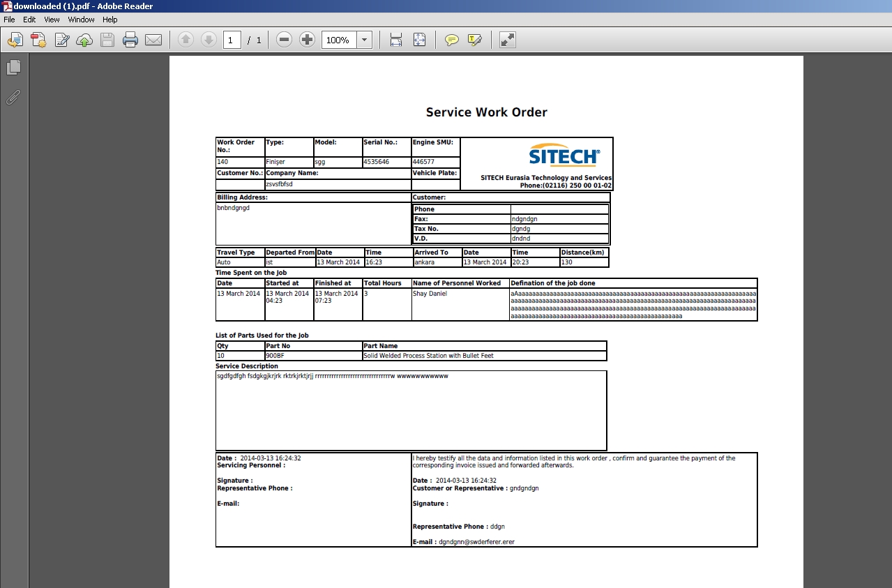892x588 pixels.
Task: Click the V.D. value dndnd
Action: [x=521, y=239]
